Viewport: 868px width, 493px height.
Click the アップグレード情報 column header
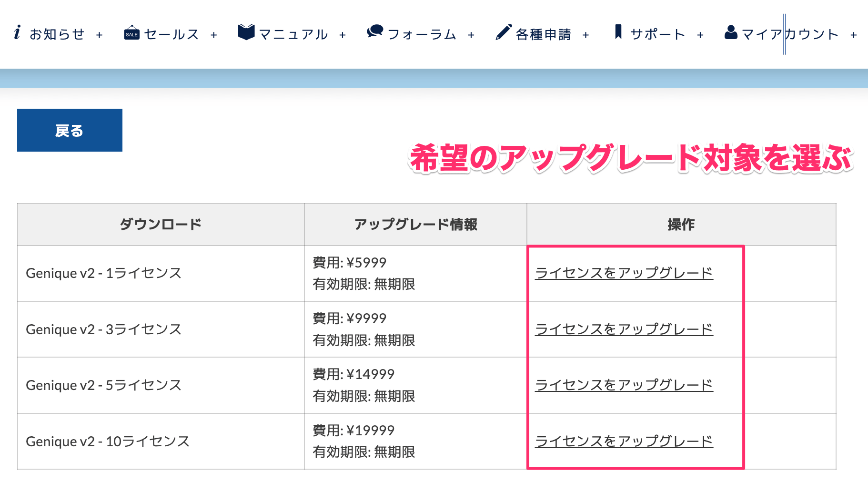[415, 224]
